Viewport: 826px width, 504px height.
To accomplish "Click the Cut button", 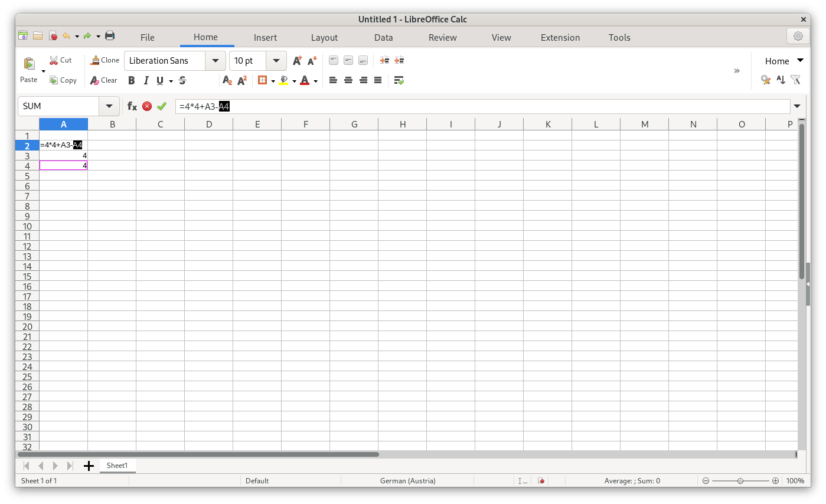I will [x=60, y=60].
